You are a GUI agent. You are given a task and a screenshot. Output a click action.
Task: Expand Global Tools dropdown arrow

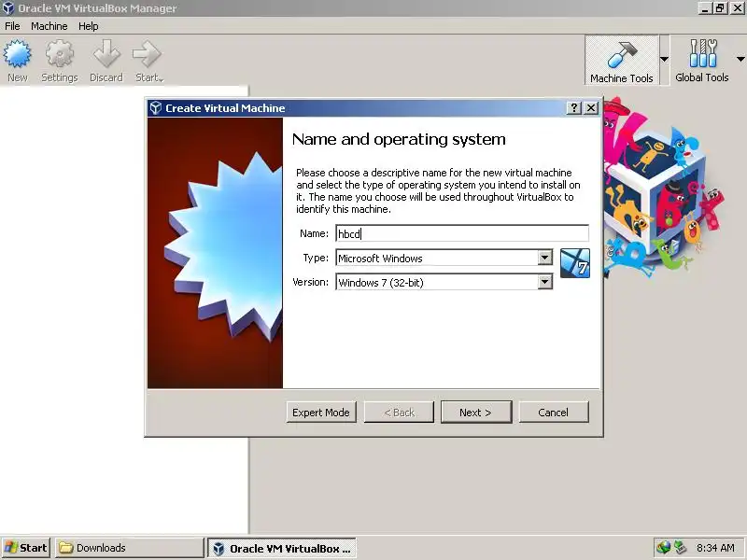(x=740, y=60)
